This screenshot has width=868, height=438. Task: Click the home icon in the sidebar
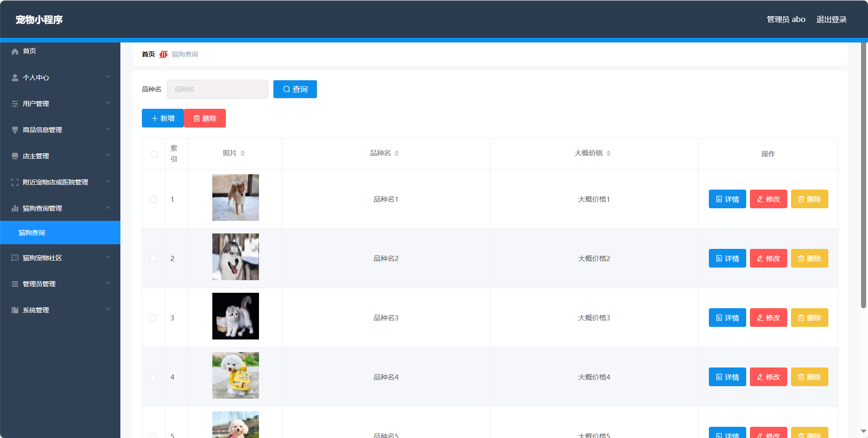point(15,51)
